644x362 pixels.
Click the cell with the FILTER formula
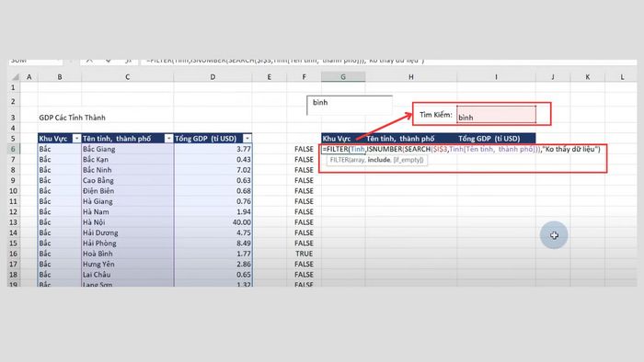[x=461, y=149]
